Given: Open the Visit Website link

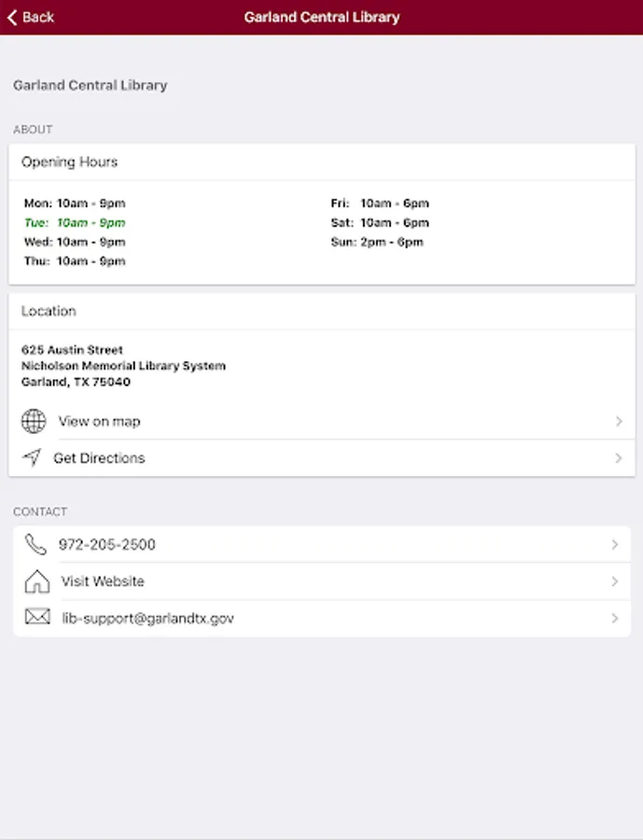Looking at the screenshot, I should 103,581.
